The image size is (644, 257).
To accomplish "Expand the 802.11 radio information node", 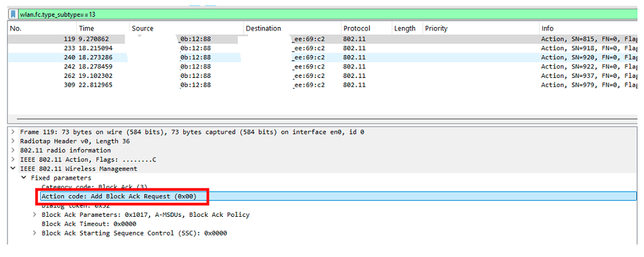I will pos(13,151).
